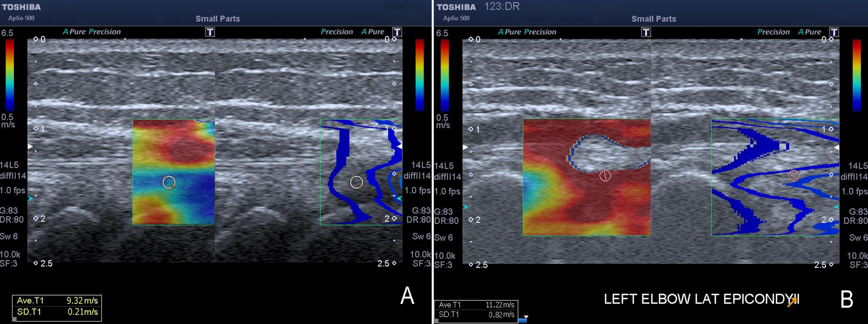Click the '6.5' scale maximum in panel B
Viewport: 868px width, 324px height.
[x=442, y=33]
